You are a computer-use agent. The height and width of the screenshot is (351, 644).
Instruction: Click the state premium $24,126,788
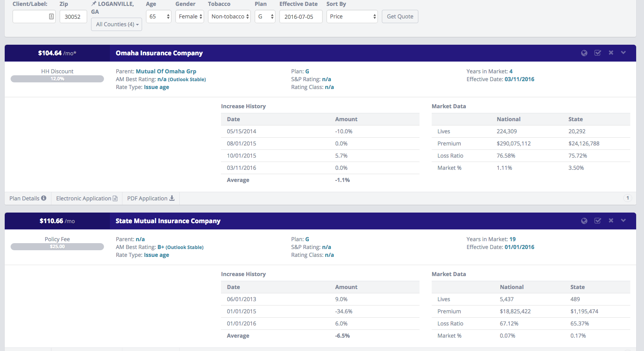click(584, 144)
